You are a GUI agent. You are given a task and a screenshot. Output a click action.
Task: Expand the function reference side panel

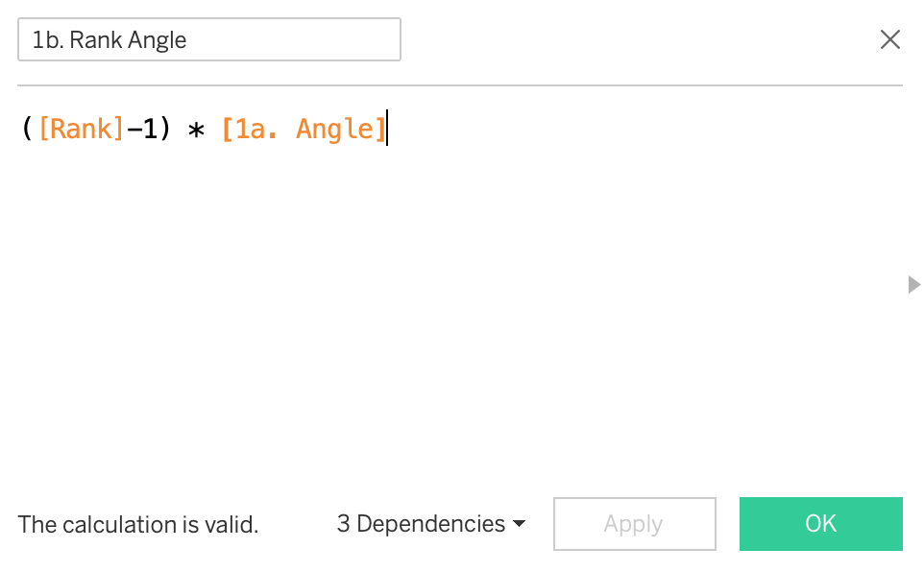(914, 284)
